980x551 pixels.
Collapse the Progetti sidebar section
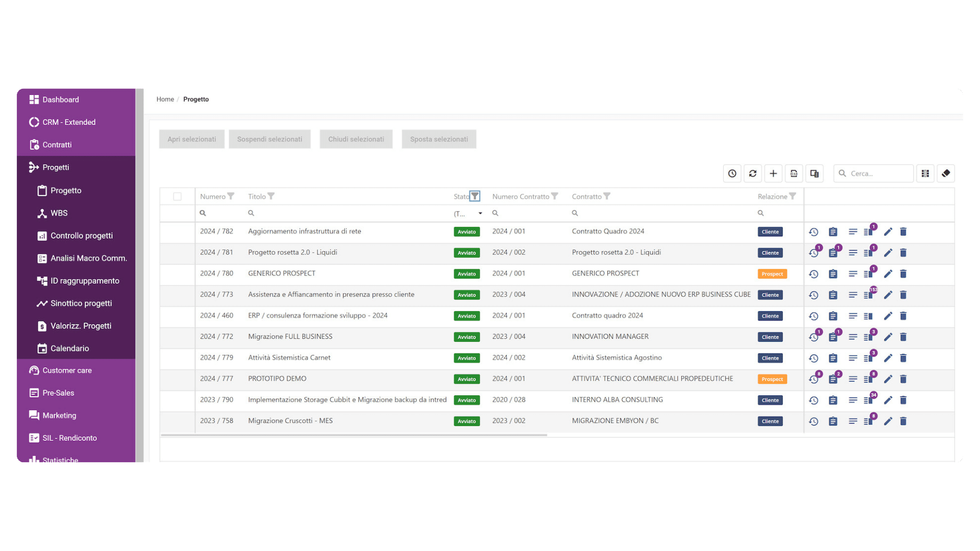click(x=76, y=167)
